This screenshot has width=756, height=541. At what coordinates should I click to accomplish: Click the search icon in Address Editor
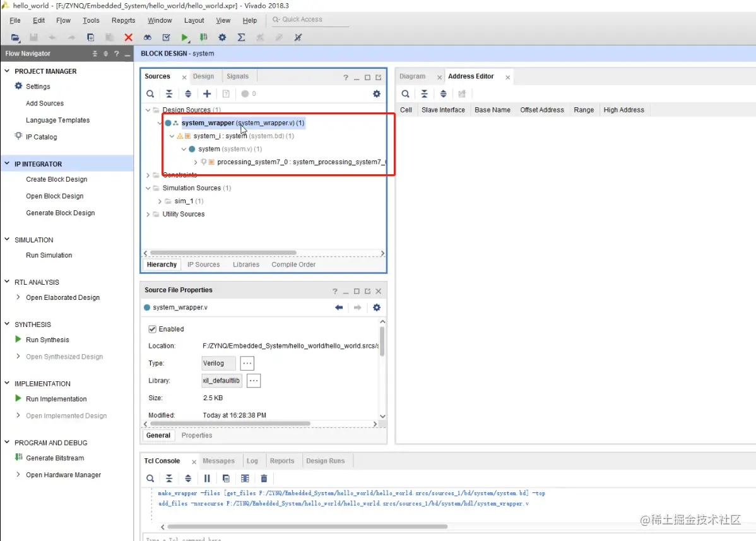[406, 94]
